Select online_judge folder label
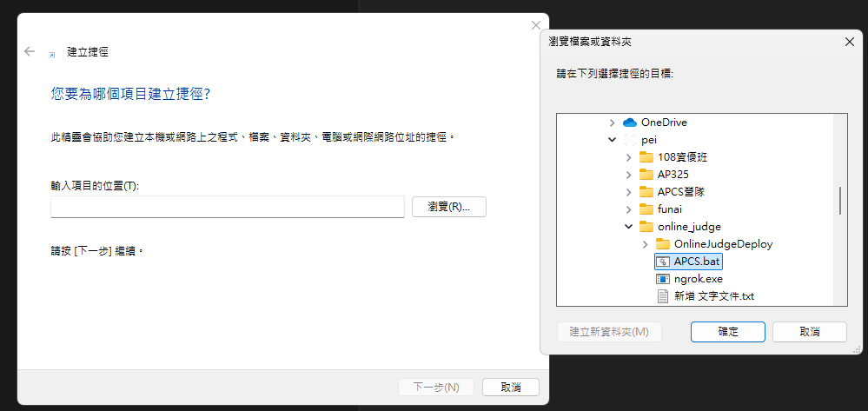 (x=689, y=227)
